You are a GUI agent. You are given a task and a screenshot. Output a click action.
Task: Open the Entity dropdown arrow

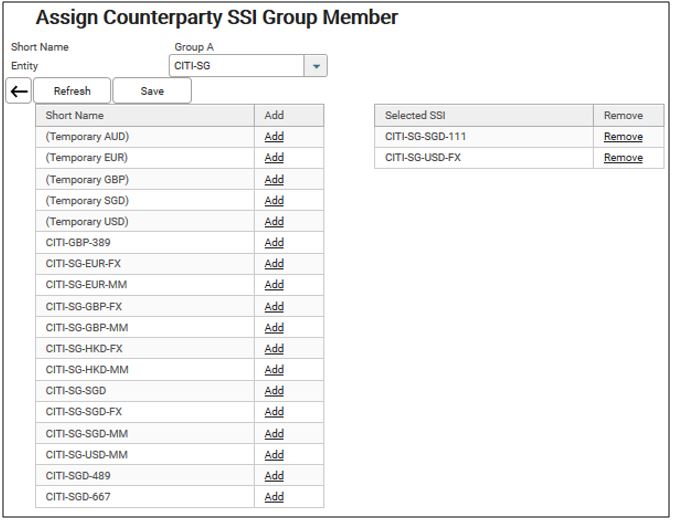(316, 66)
